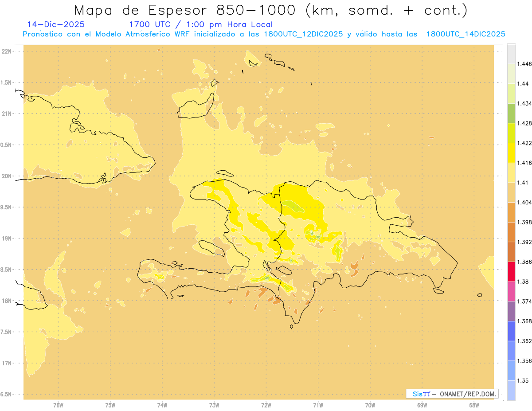
Task: Select the legend value '1.374'
Action: coord(524,301)
